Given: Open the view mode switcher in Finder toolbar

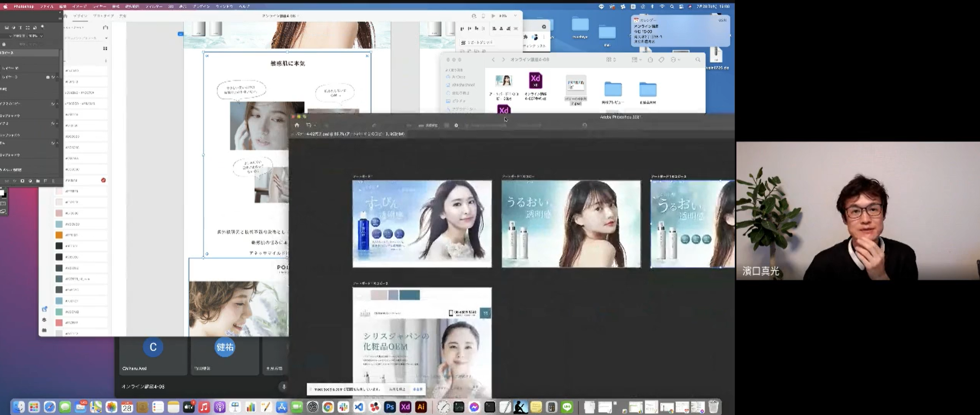Looking at the screenshot, I should click(x=611, y=60).
